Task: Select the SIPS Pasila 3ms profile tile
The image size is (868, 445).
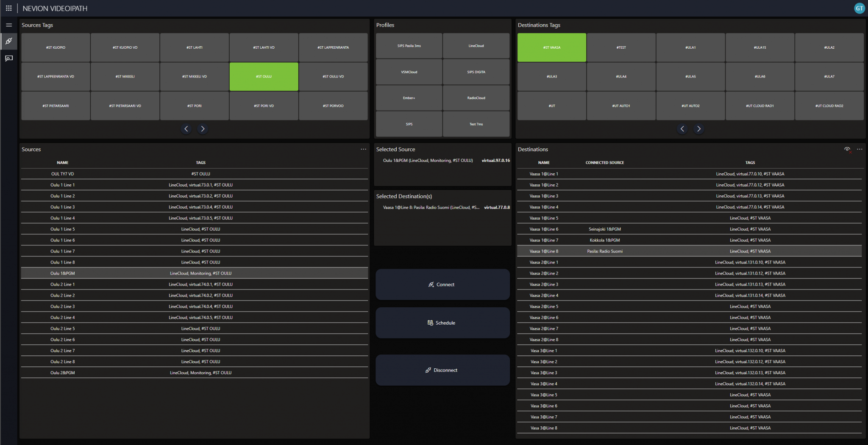Action: [409, 45]
